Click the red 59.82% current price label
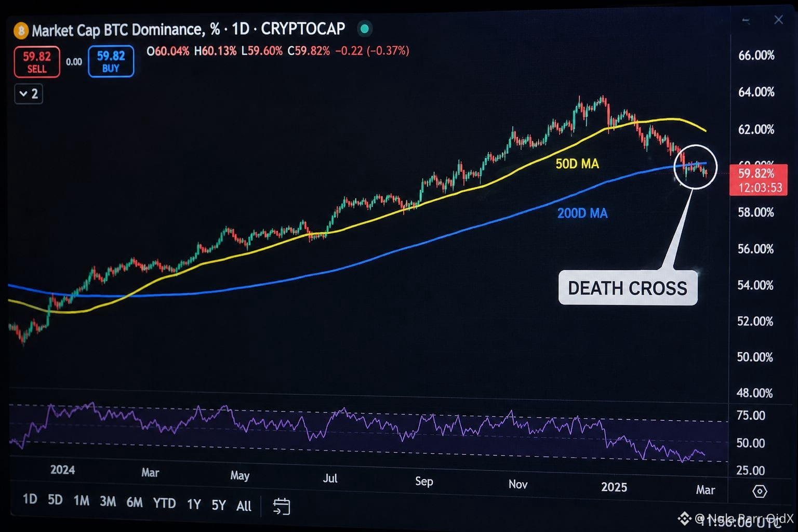The height and width of the screenshot is (532, 798). click(759, 180)
